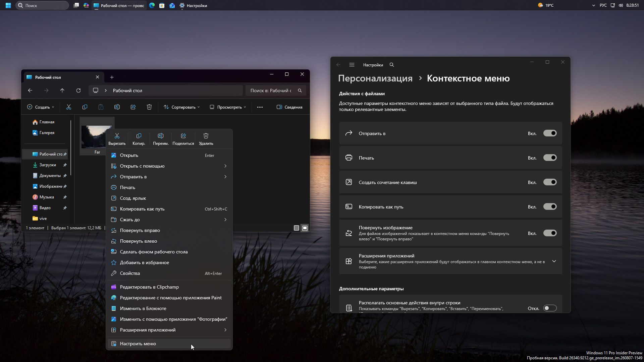Expand 'Расширения приложений' context submenu

(169, 330)
